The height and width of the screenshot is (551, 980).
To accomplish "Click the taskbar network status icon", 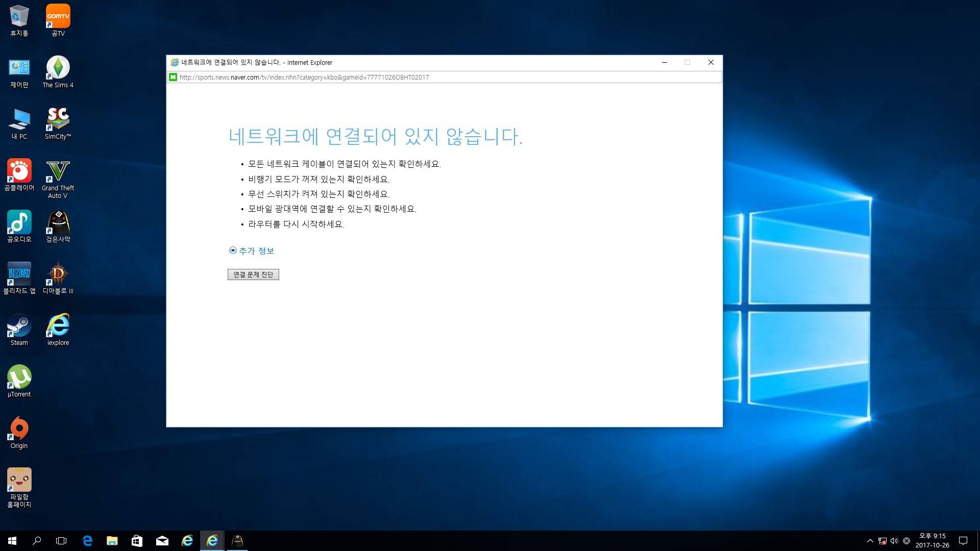I will [882, 541].
